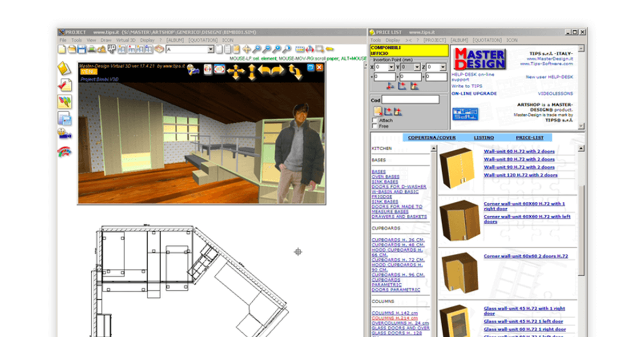The height and width of the screenshot is (337, 644).
Task: Open the layer 'A' combo box in toolbar
Action: [210, 49]
